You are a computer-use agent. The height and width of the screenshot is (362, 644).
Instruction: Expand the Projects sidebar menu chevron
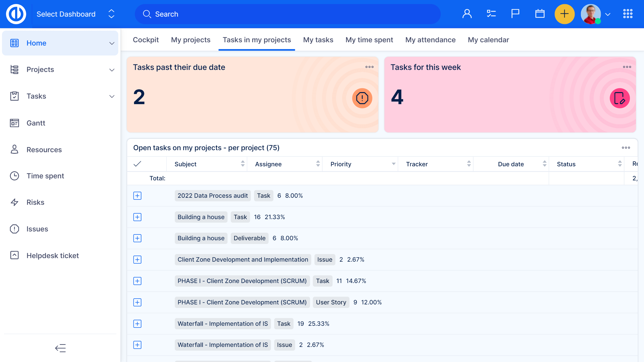click(112, 70)
